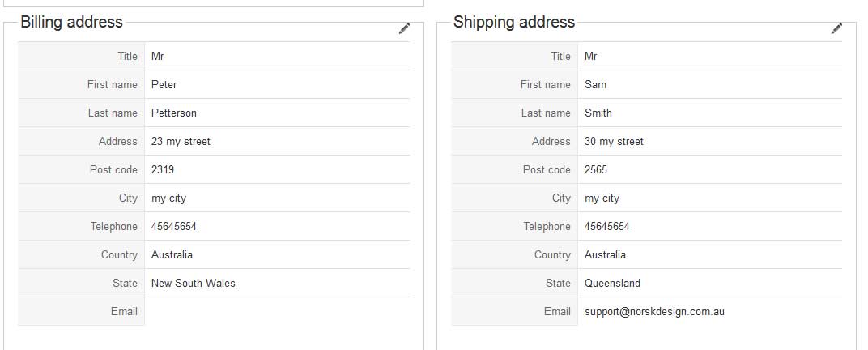
Task: Click the support@norskdesign.com.au email address
Action: click(x=654, y=312)
